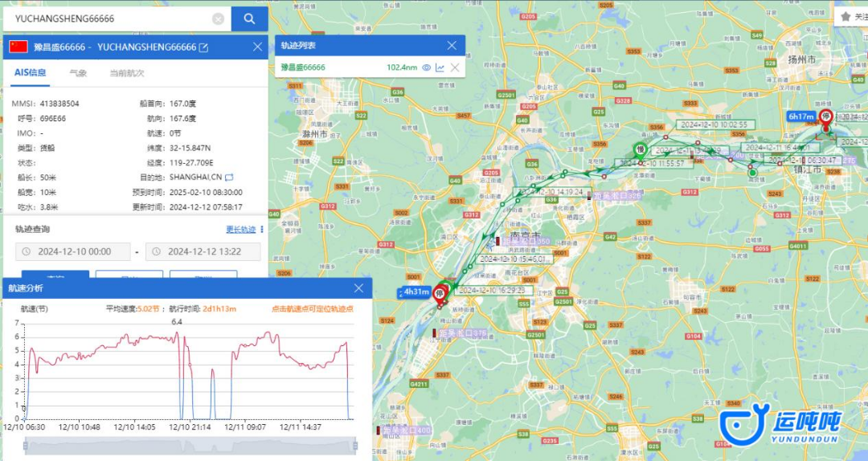The width and height of the screenshot is (868, 461).
Task: Click the middle of the range slider track
Action: click(190, 446)
